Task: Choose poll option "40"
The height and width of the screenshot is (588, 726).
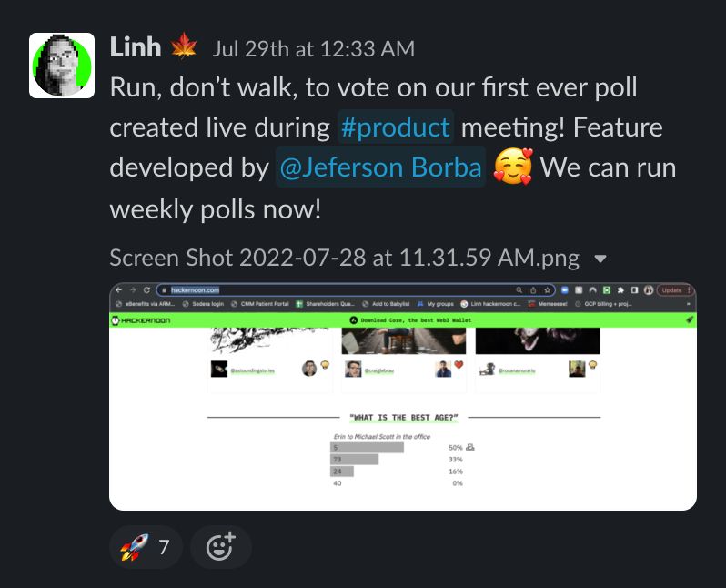Action: point(338,482)
